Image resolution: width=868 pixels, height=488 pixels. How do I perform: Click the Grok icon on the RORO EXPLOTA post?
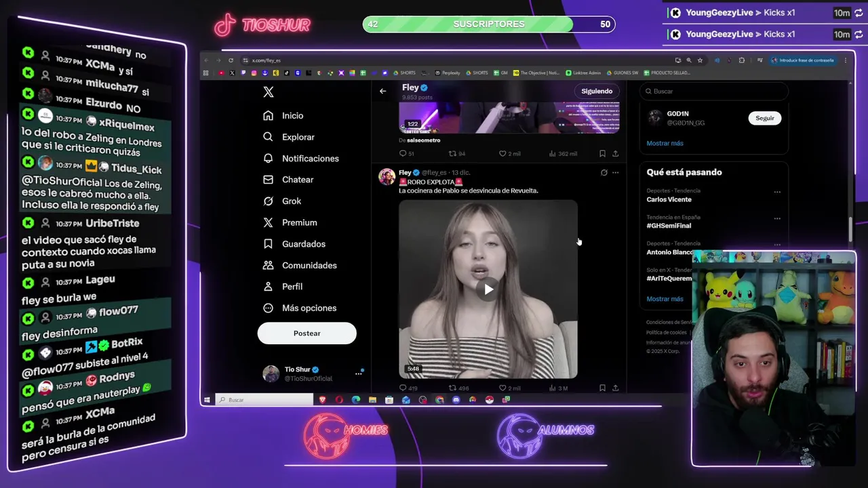coord(604,173)
